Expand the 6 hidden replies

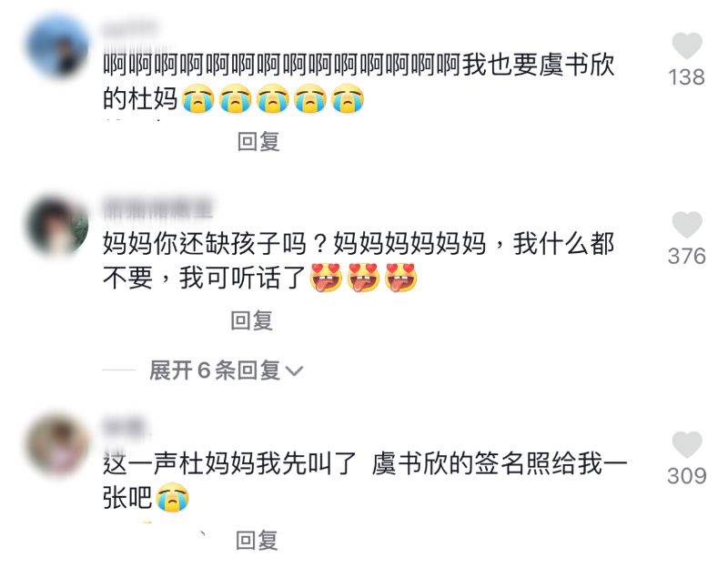coord(226,370)
